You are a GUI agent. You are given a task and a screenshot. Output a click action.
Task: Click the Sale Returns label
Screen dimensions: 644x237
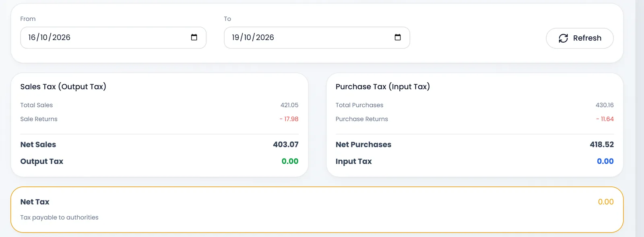pyautogui.click(x=39, y=119)
